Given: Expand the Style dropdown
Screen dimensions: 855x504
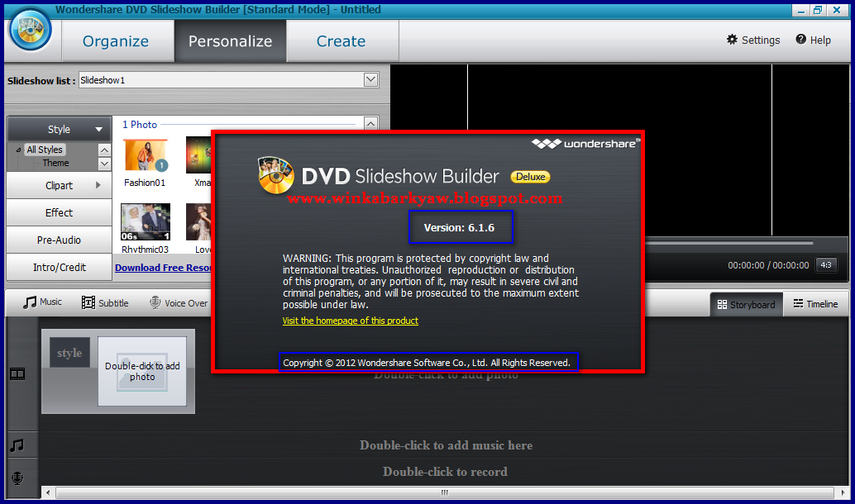Looking at the screenshot, I should [98, 130].
